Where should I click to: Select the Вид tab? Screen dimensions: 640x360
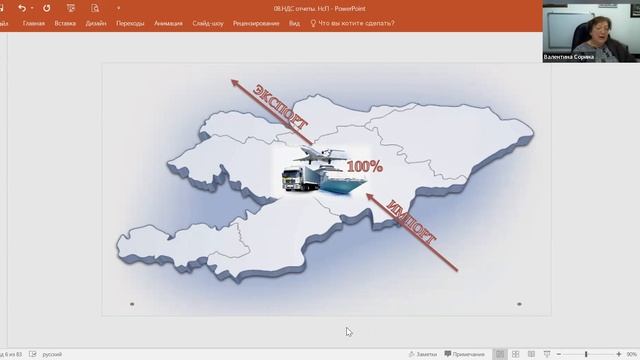pyautogui.click(x=294, y=23)
